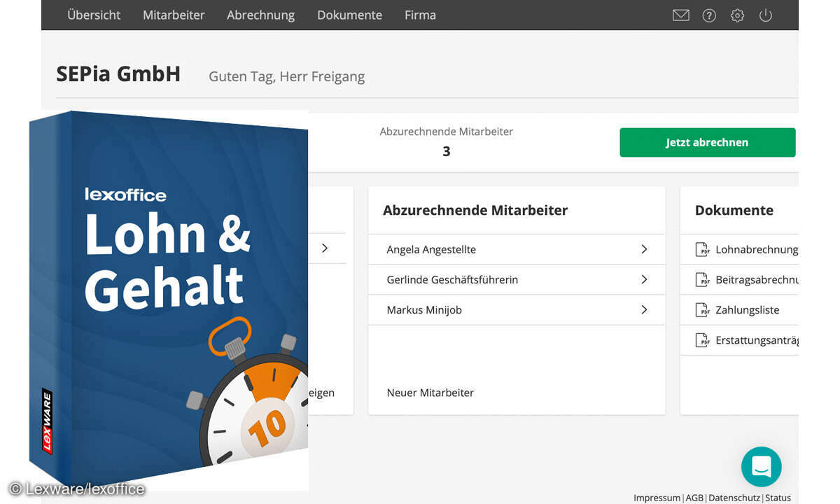Open the Beitragsabrechnung document

click(757, 279)
